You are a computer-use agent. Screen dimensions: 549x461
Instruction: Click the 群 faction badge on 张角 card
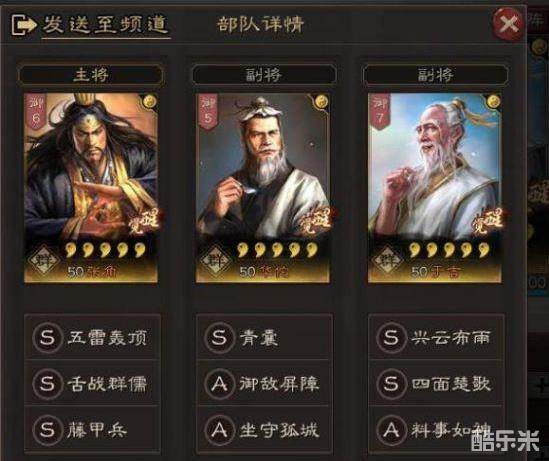click(x=44, y=260)
